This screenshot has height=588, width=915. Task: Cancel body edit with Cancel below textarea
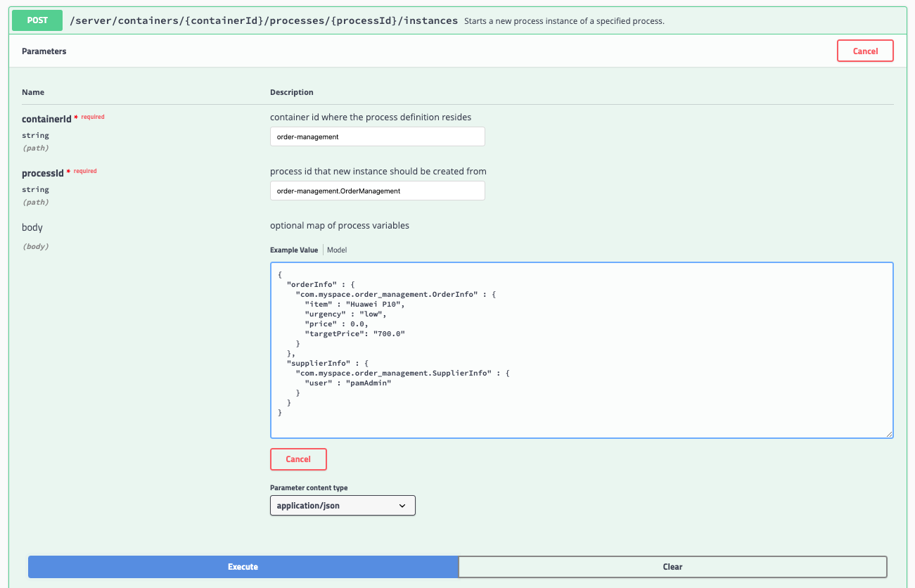pos(298,459)
